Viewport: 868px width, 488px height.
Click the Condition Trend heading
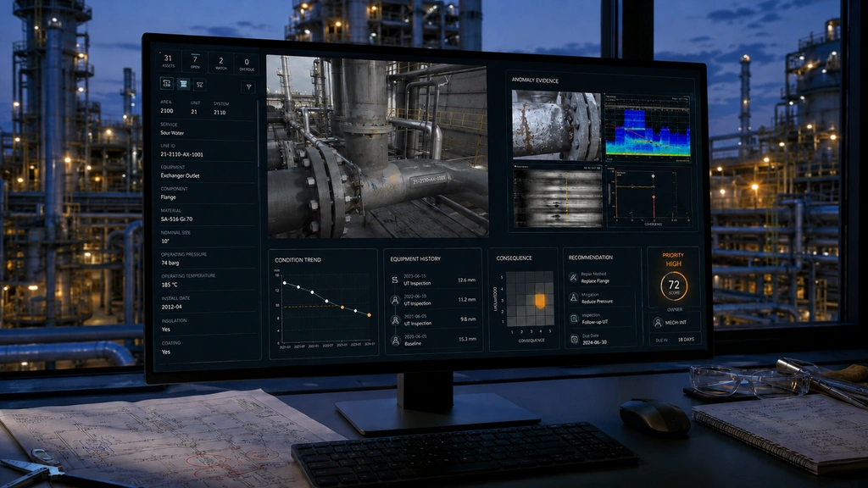(298, 259)
